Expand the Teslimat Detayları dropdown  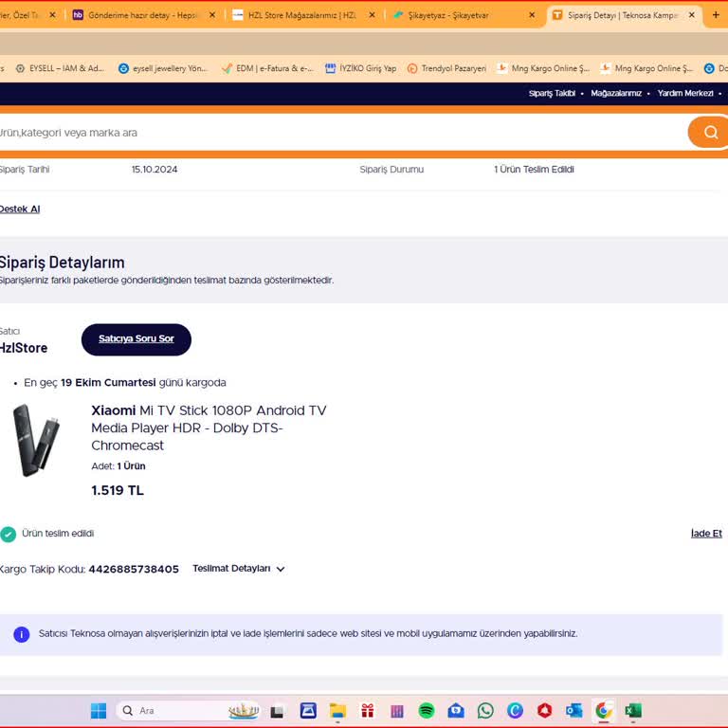(x=239, y=569)
